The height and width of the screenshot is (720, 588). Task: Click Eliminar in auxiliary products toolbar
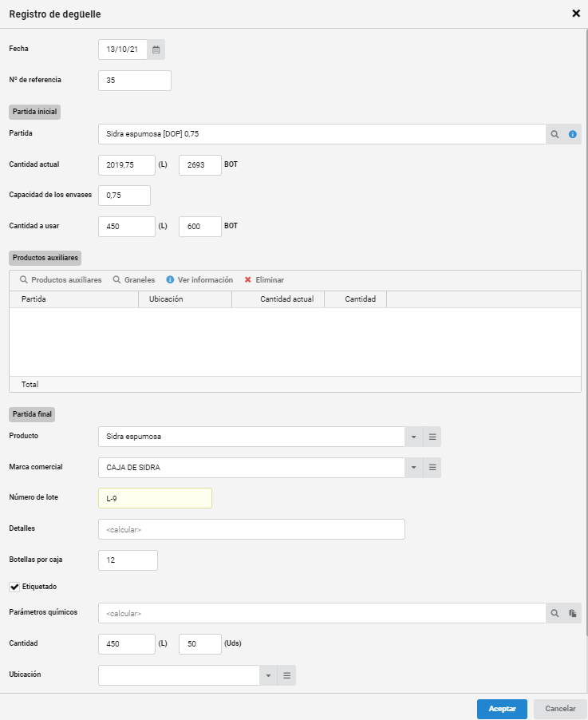coord(264,279)
